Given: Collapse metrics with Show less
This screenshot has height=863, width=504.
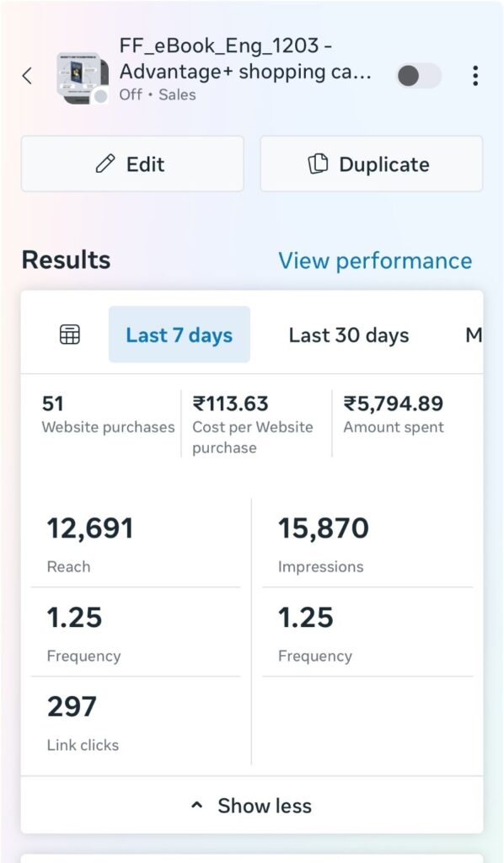Looking at the screenshot, I should pos(252,806).
